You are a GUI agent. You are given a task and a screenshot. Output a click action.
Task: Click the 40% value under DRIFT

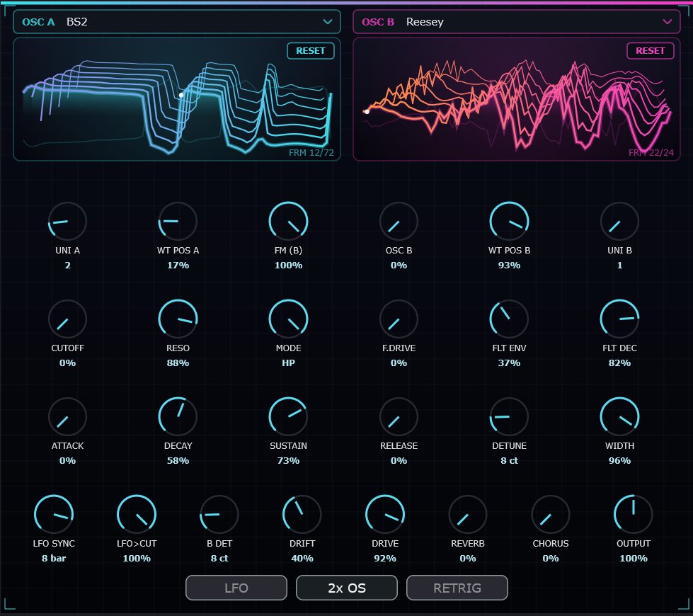click(x=302, y=559)
